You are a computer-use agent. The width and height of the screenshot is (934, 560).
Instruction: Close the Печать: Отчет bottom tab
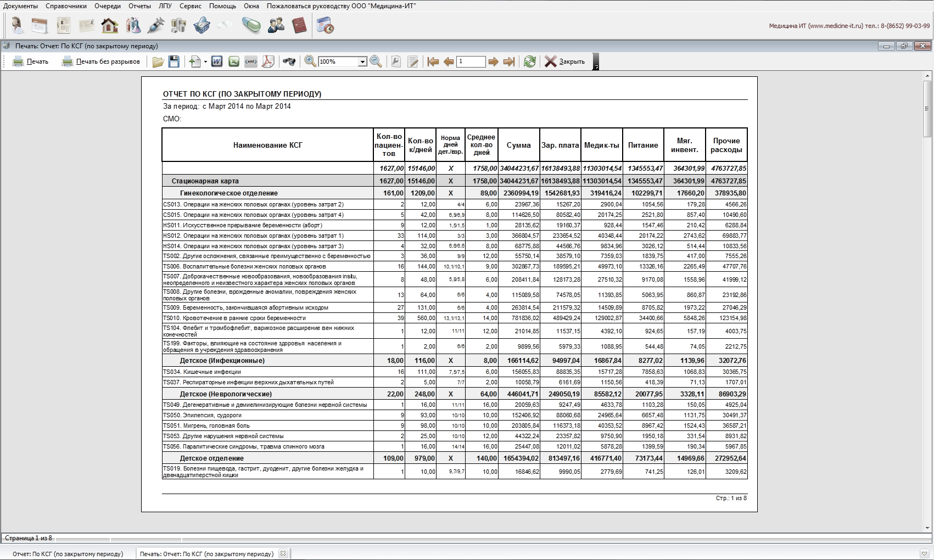tap(283, 553)
